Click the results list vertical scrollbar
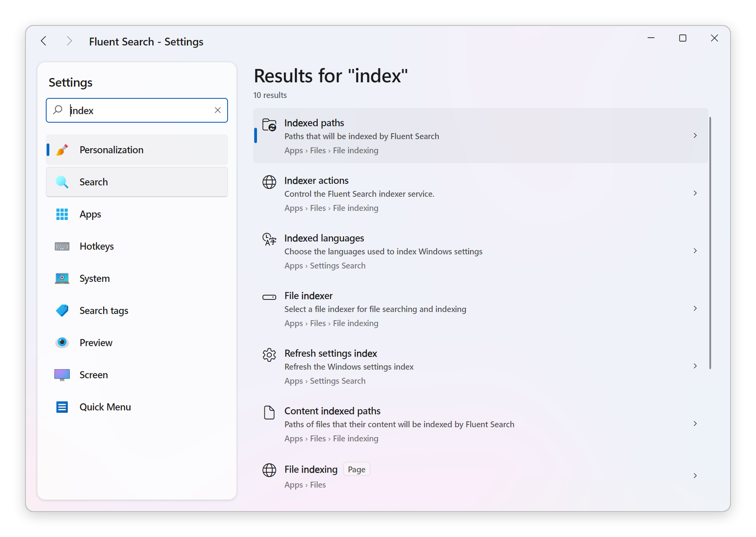The image size is (756, 537). tap(710, 243)
